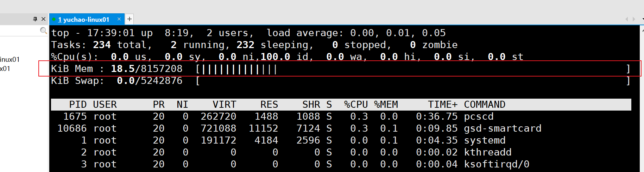Click the KiB Mem usage bar

(236, 69)
